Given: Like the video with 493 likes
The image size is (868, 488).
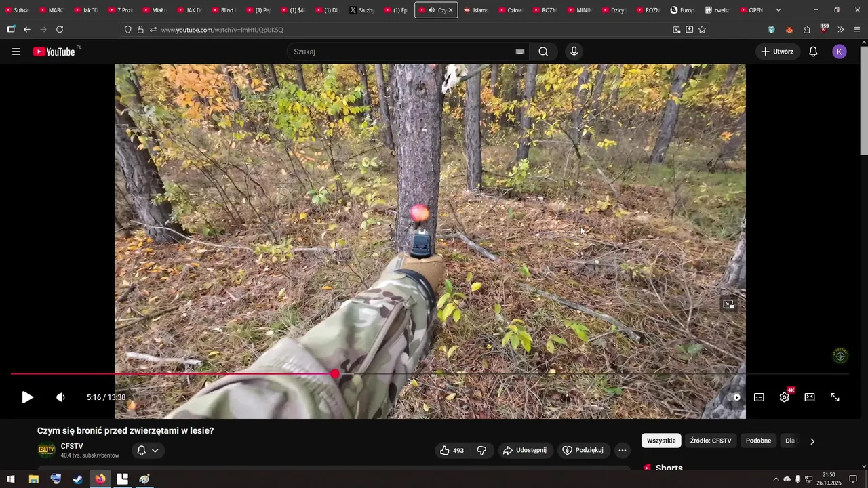Looking at the screenshot, I should [x=452, y=450].
